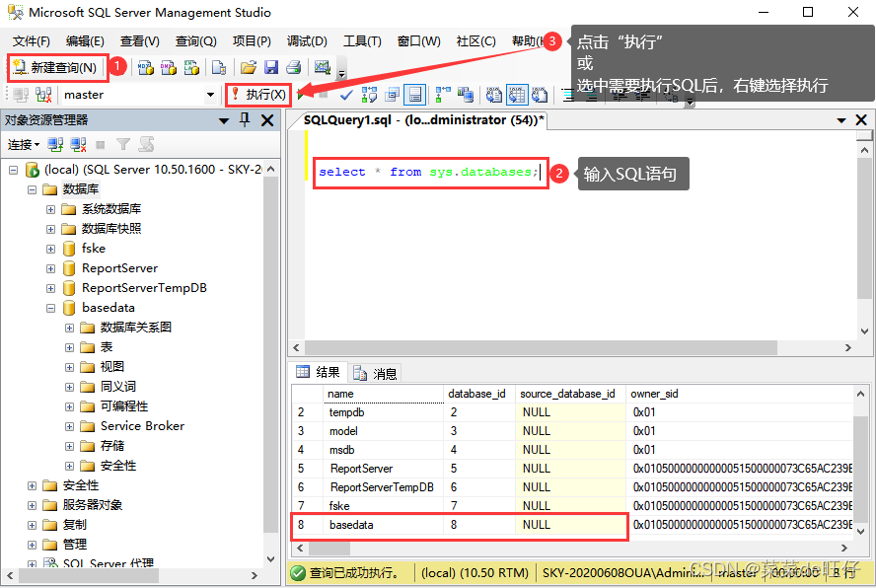Click the tempdb name cell in results
The image size is (876, 588).
tap(384, 412)
